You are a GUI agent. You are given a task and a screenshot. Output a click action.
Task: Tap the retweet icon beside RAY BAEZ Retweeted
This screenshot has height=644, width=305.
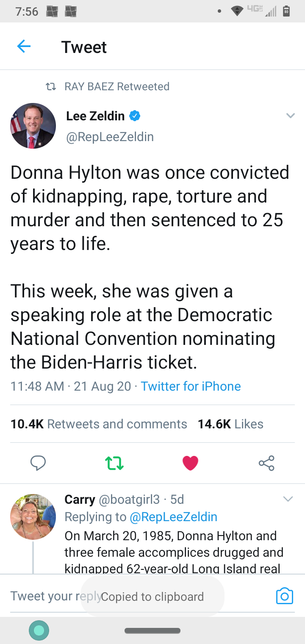51,87
